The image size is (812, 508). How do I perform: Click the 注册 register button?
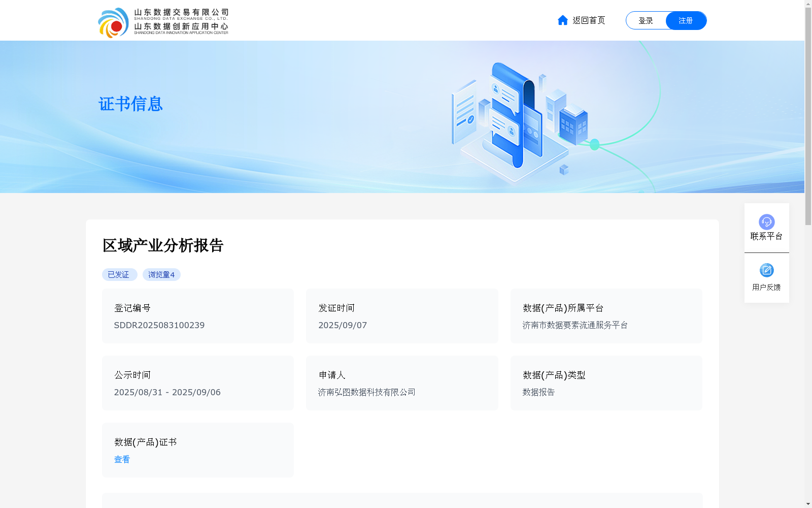pyautogui.click(x=686, y=20)
